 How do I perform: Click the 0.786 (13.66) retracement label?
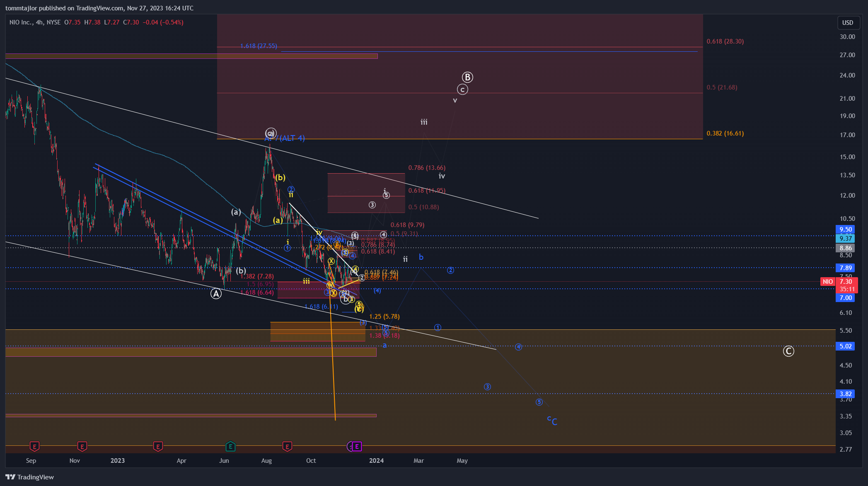(427, 168)
